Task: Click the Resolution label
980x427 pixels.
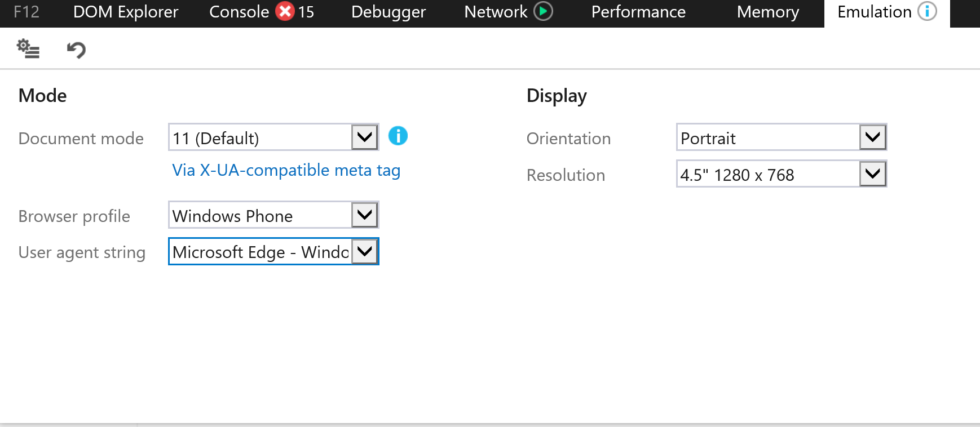Action: [566, 175]
